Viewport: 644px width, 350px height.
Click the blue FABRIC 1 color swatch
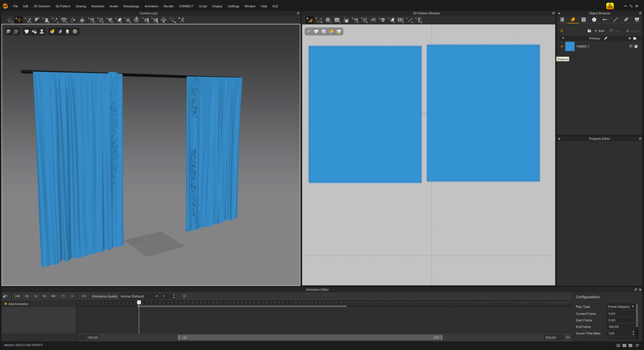pyautogui.click(x=570, y=47)
